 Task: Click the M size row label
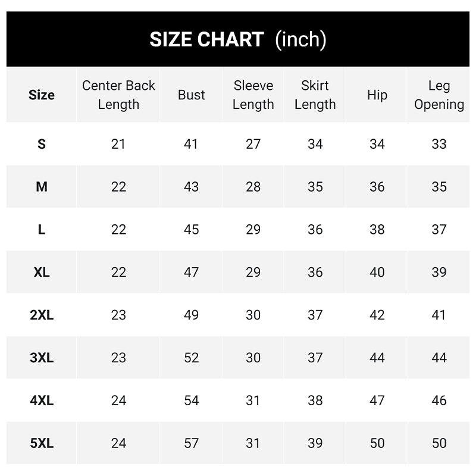(x=42, y=187)
